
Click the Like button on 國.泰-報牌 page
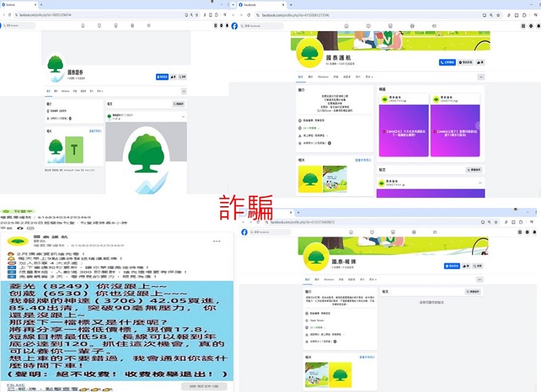pos(466,266)
